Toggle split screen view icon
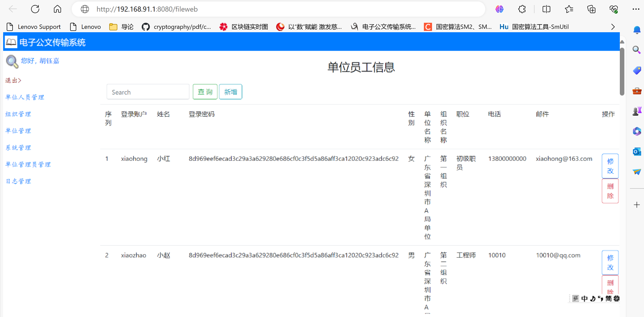 point(546,9)
